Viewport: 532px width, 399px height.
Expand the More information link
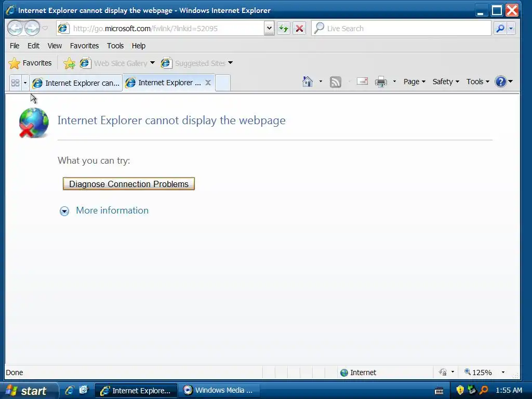click(112, 210)
